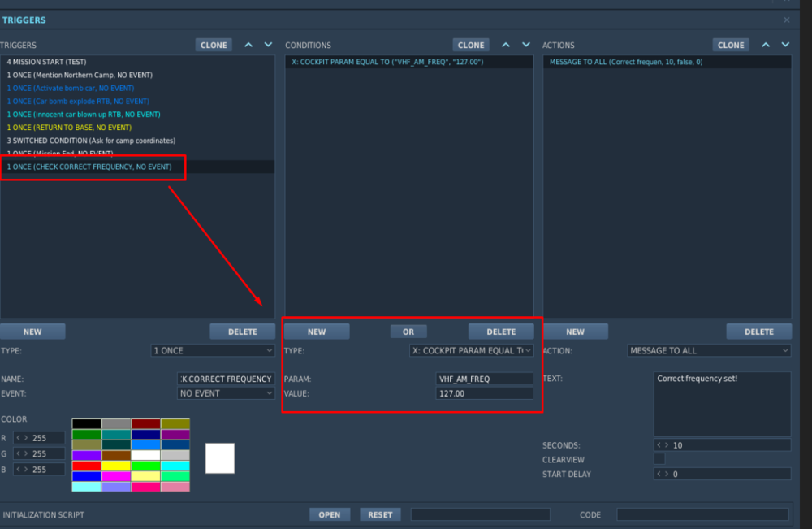Open ACTION dropdown showing MESSAGE TO ALL
Screen dimensions: 812x529
(708, 351)
